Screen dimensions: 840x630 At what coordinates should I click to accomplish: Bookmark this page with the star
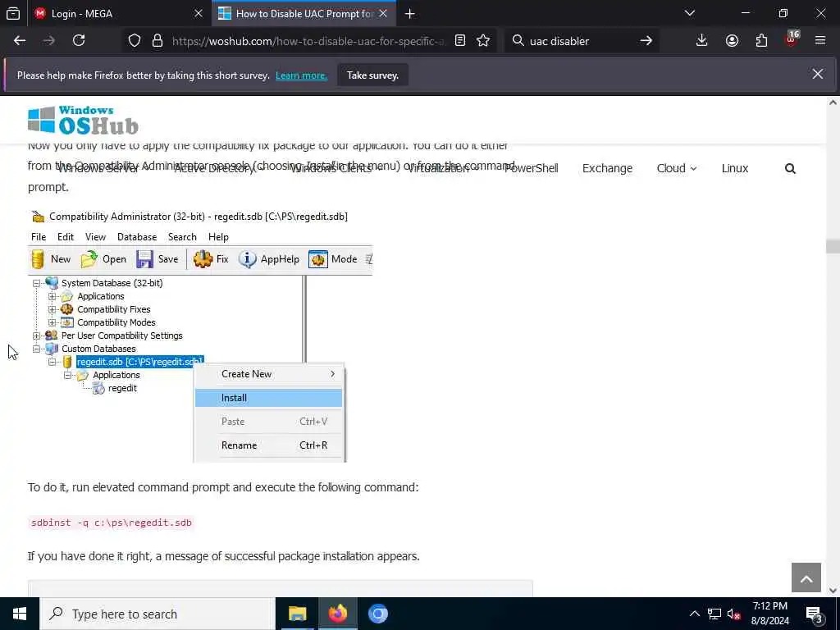(x=483, y=41)
